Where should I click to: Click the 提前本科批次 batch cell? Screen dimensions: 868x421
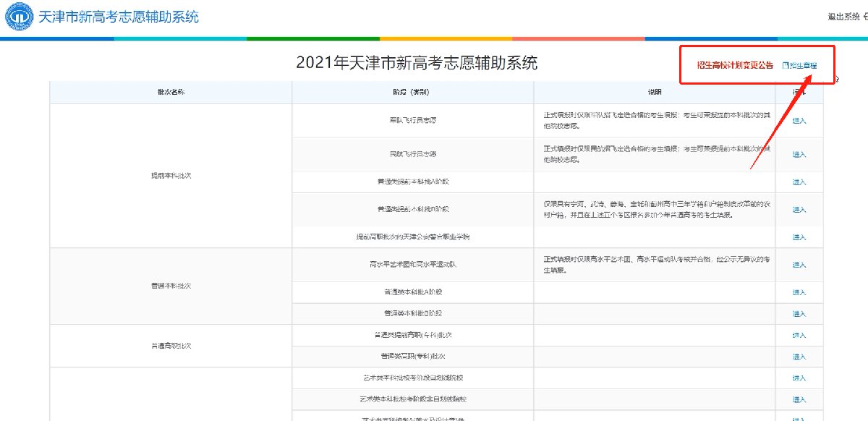pyautogui.click(x=171, y=176)
